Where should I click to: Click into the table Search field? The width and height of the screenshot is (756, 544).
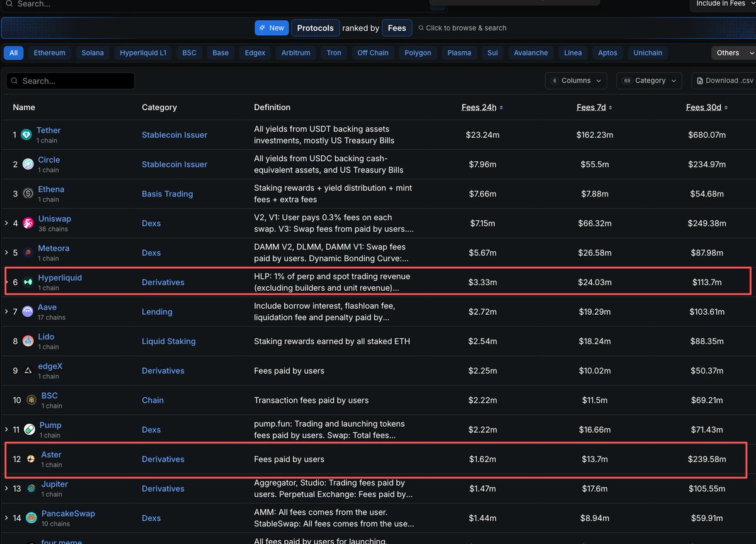(71, 81)
